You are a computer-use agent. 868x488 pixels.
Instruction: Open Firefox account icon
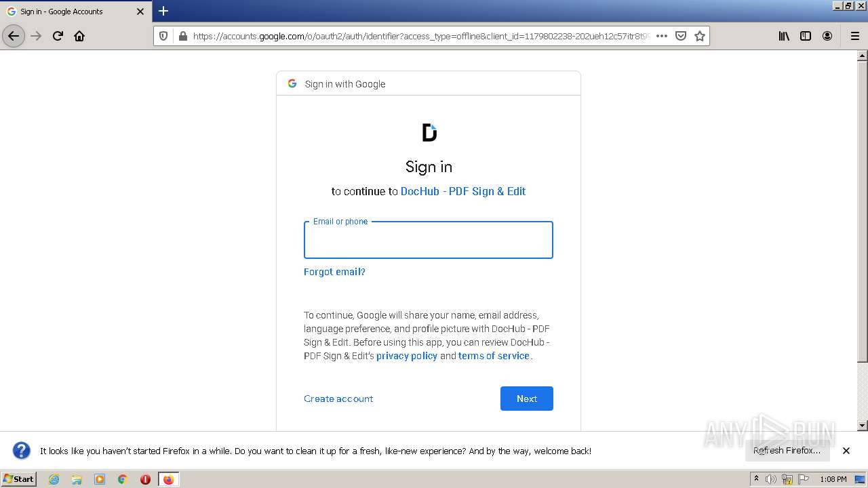pos(827,36)
